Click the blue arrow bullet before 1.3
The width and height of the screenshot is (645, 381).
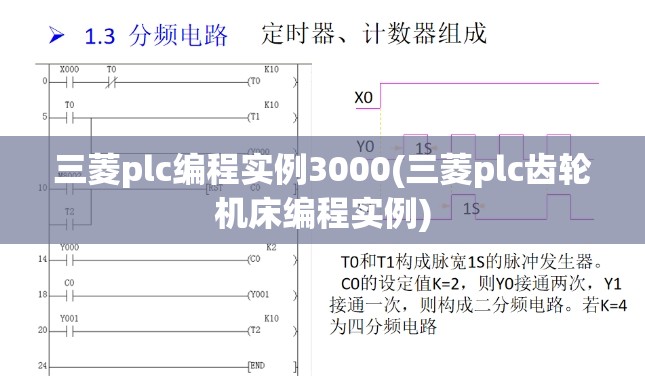(56, 35)
